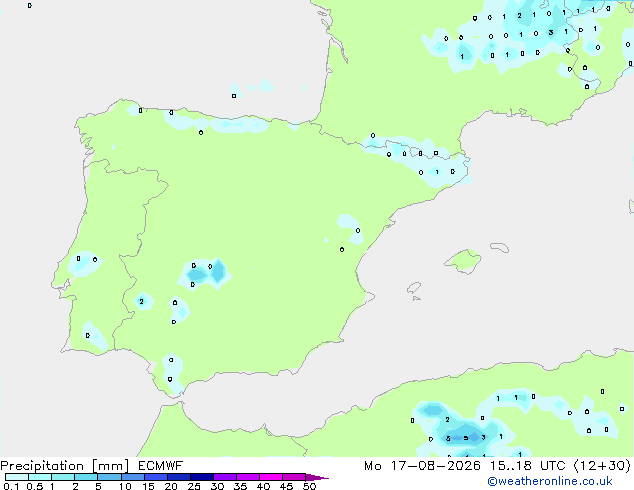Pick the 10–15 mm blue legend swatch

click(x=133, y=477)
